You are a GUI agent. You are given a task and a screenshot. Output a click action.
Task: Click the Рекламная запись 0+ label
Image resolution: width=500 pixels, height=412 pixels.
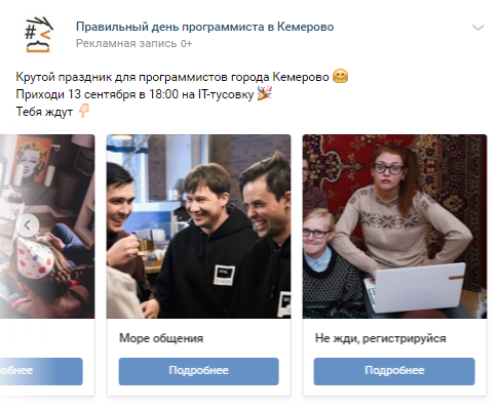tap(134, 43)
